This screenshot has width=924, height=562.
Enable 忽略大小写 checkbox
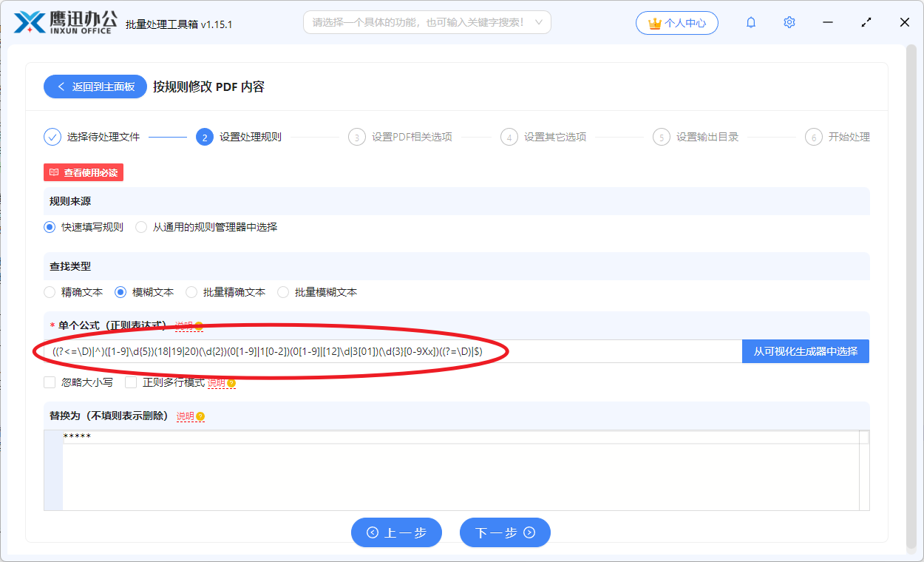click(x=50, y=382)
